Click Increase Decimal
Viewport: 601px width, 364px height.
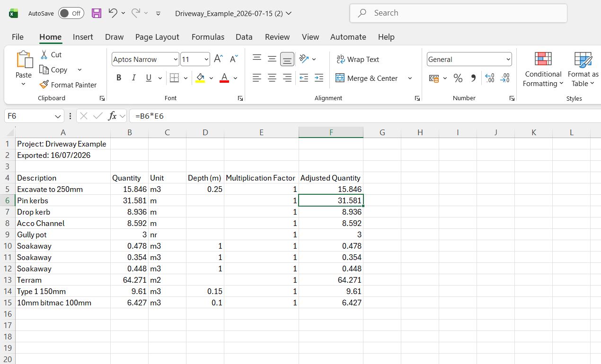(490, 78)
